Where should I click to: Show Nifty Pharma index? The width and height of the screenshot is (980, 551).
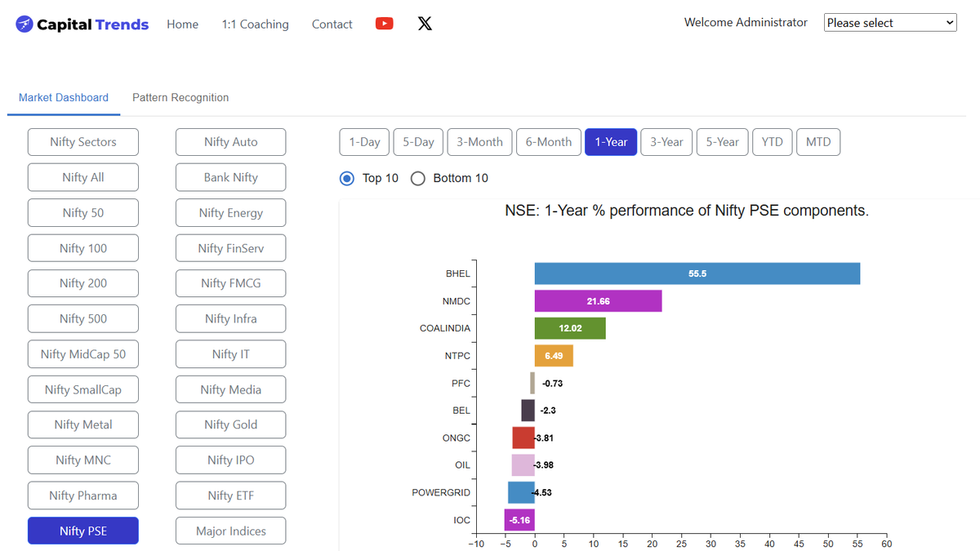83,495
